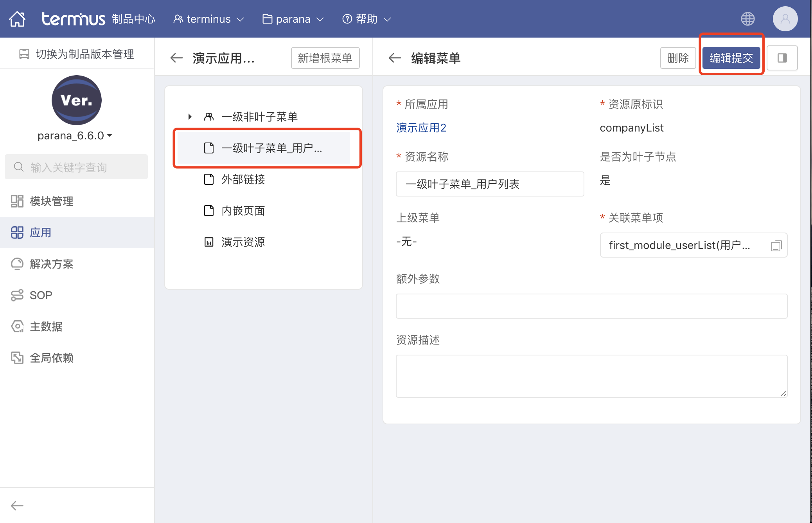Open the parana_6.6.0 version dropdown
The image size is (812, 523).
(x=75, y=135)
